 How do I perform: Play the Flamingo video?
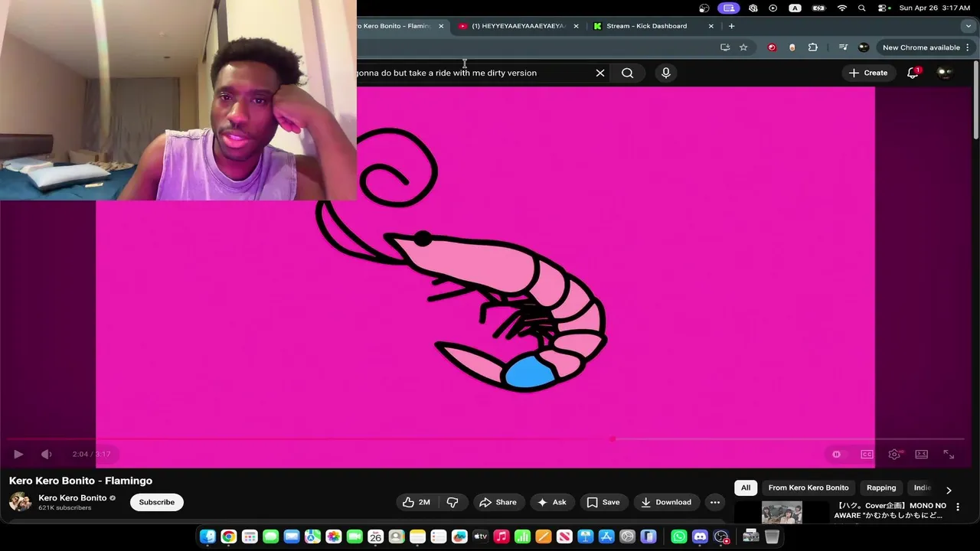(x=18, y=454)
